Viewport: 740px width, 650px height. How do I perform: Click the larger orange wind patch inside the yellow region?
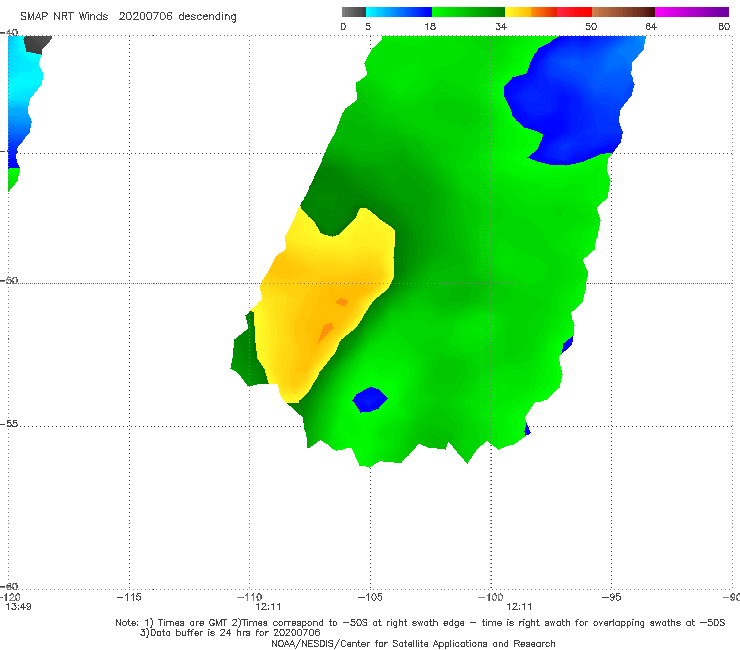pyautogui.click(x=326, y=332)
